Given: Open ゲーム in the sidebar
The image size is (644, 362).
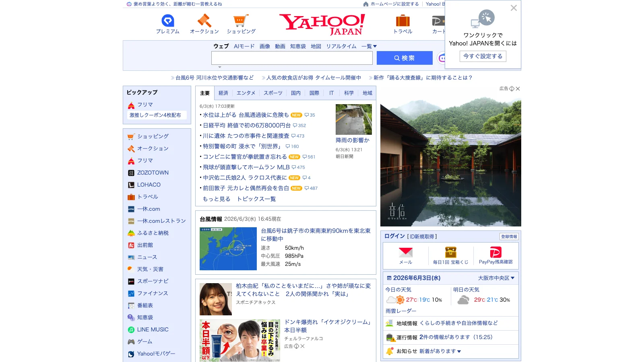Looking at the screenshot, I should click(x=144, y=341).
